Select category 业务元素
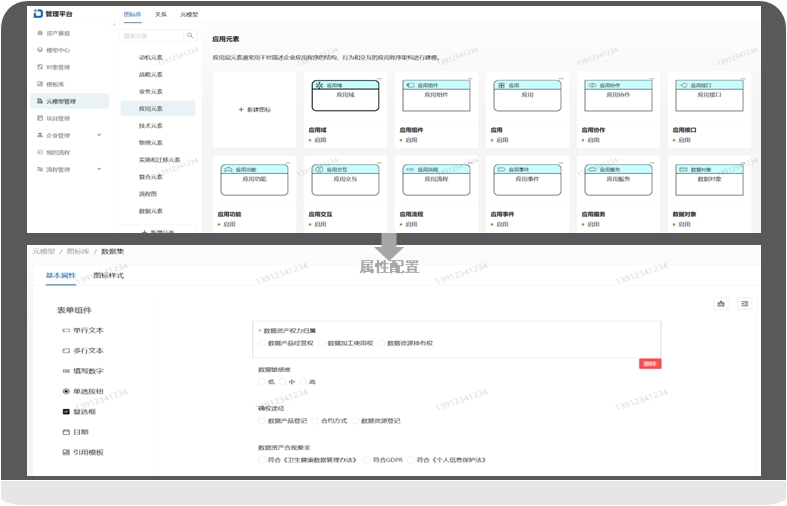Screen dimensions: 787x506 coord(151,91)
